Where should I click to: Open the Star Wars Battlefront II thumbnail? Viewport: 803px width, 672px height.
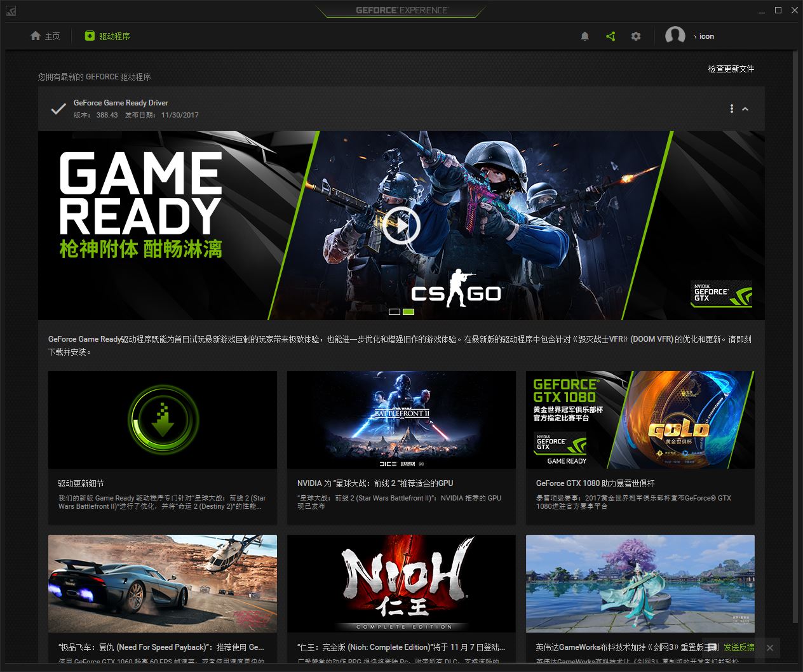click(402, 420)
